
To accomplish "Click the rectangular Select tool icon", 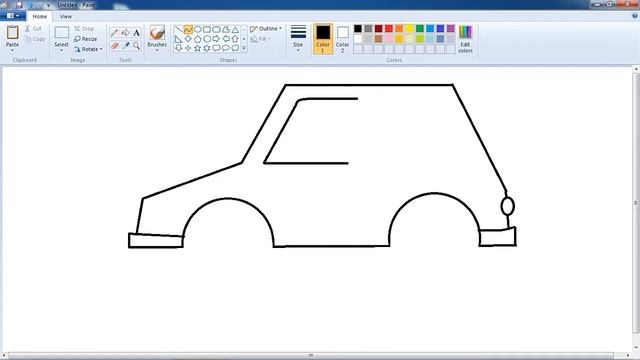I will click(62, 33).
